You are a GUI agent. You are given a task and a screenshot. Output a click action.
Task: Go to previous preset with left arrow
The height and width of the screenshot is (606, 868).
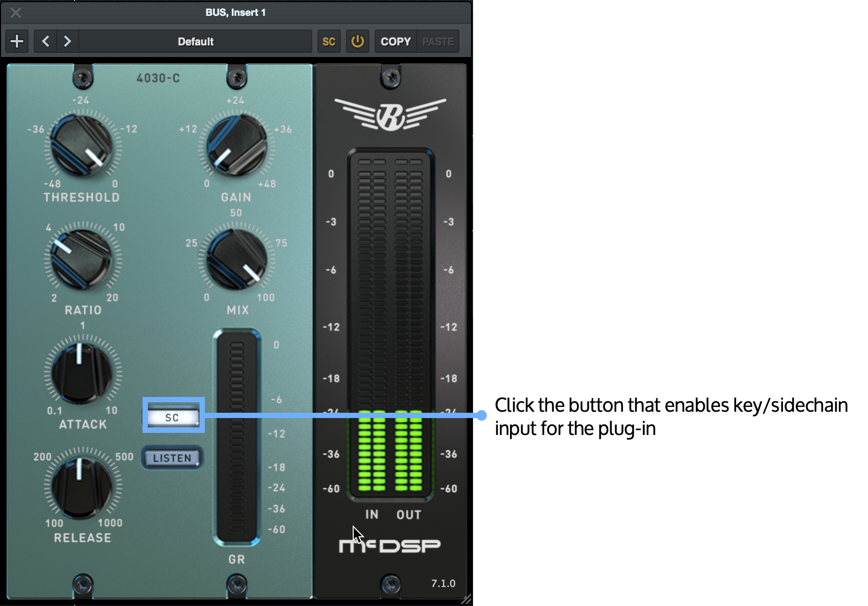(x=45, y=41)
